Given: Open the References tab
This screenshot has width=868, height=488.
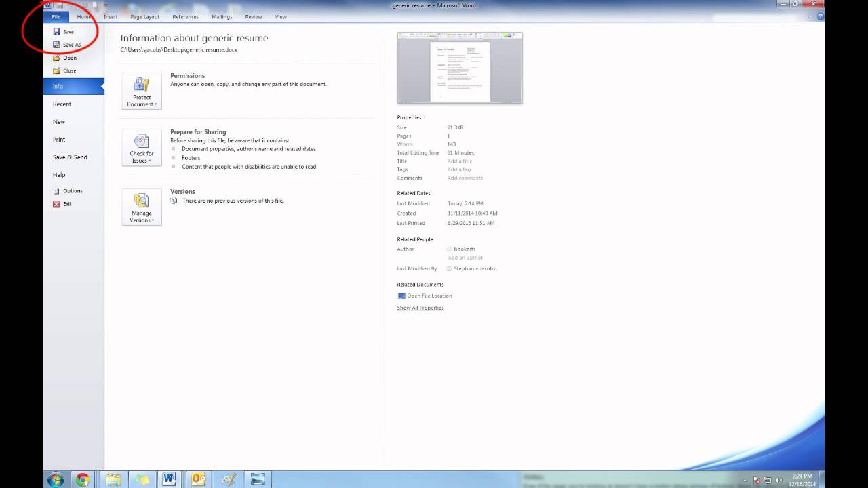Looking at the screenshot, I should click(x=186, y=16).
